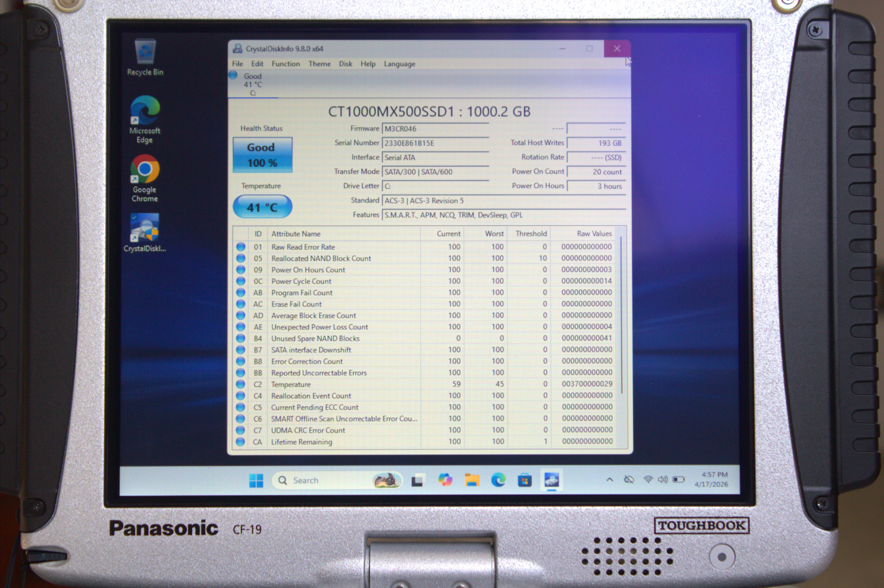Click the taskbar Search box
The height and width of the screenshot is (588, 884).
(x=337, y=480)
